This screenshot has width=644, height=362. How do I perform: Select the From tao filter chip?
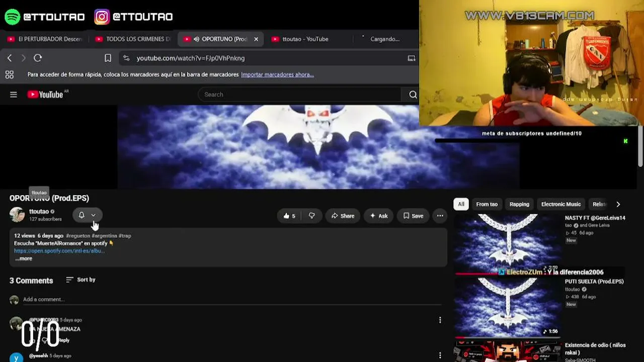[487, 204]
